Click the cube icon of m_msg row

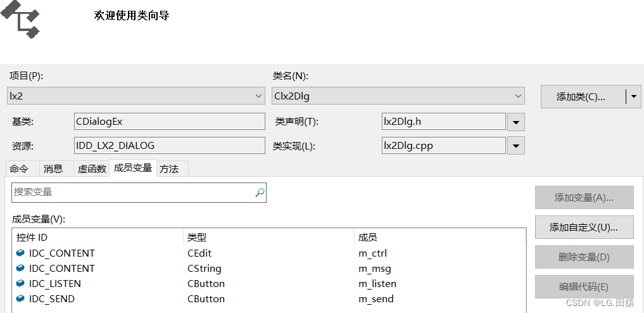20,268
